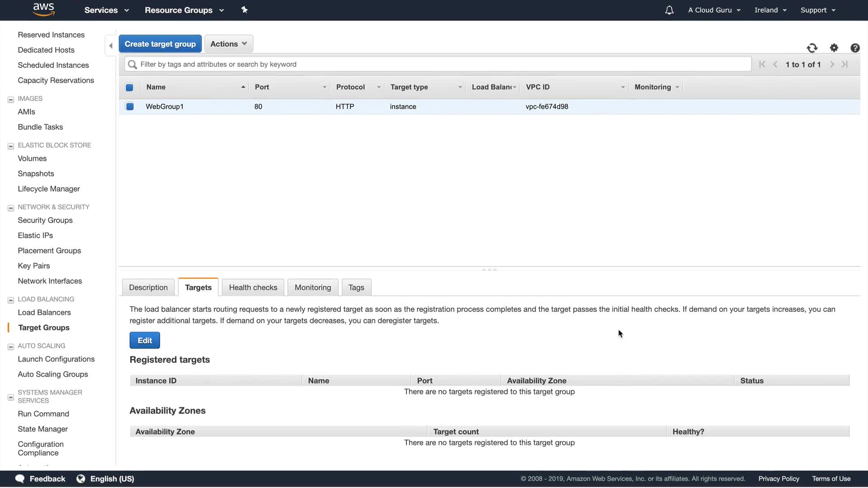Open the Actions dropdown
Screen dimensions: 868x488
(228, 44)
